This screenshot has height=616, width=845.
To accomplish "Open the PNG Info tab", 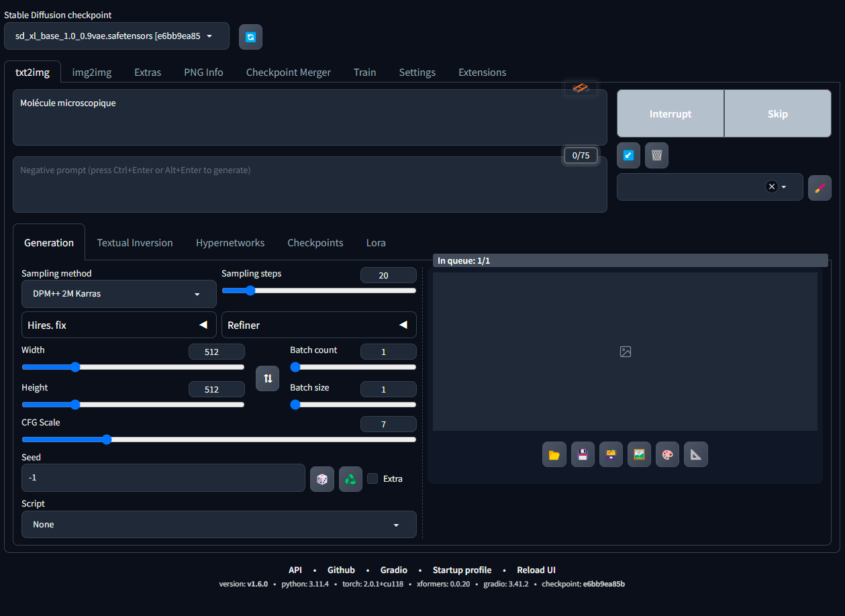I will [x=203, y=72].
